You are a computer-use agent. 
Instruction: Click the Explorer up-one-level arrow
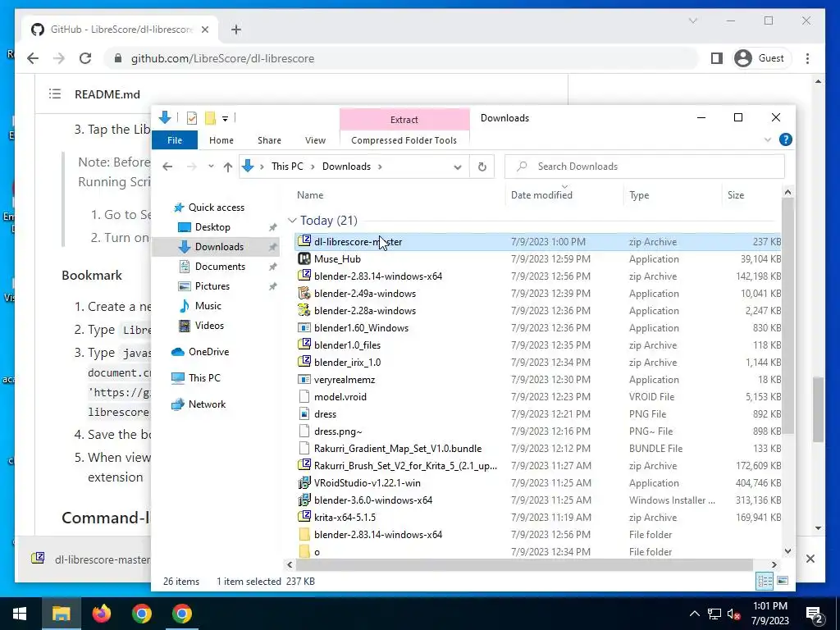point(228,167)
